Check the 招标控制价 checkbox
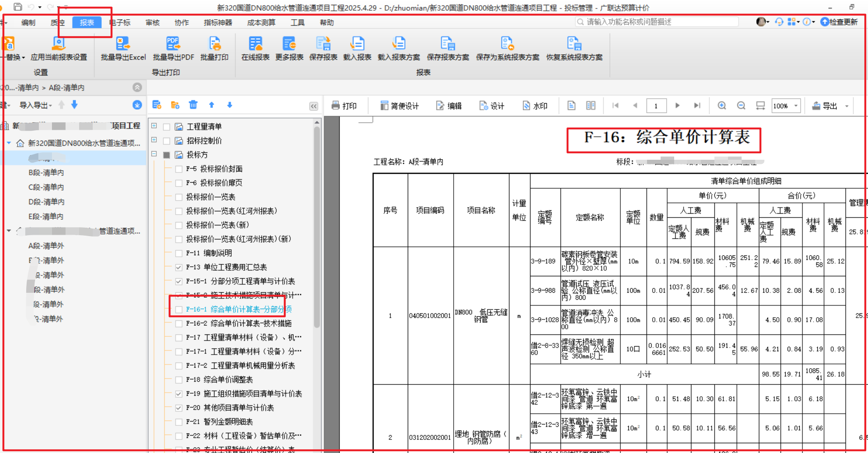 pos(166,141)
